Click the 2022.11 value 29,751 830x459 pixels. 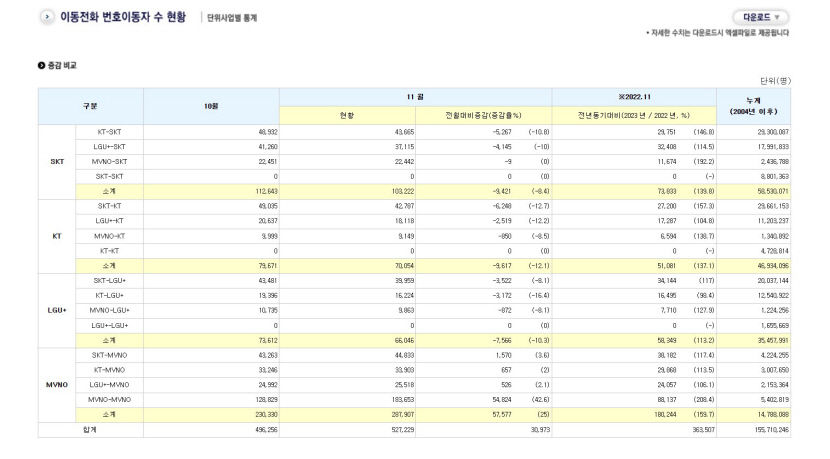pyautogui.click(x=666, y=132)
